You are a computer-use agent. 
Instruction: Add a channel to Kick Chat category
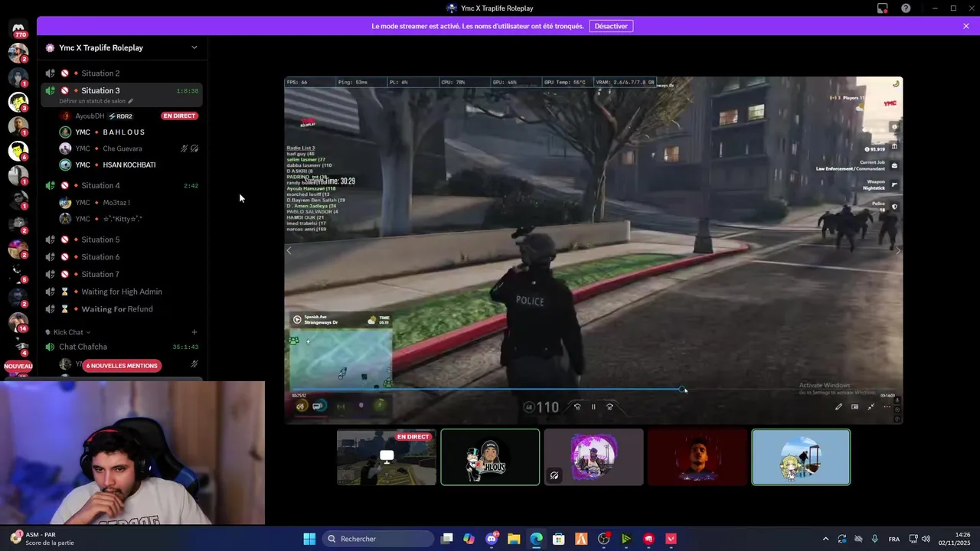pyautogui.click(x=194, y=332)
